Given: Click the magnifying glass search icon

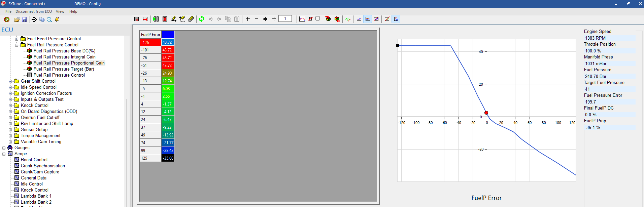Looking at the screenshot, I should click(49, 19).
